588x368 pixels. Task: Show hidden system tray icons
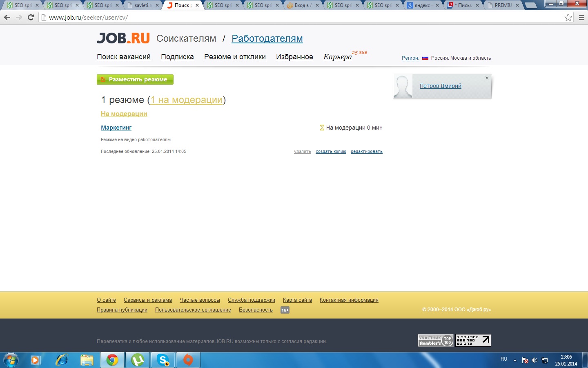[515, 360]
